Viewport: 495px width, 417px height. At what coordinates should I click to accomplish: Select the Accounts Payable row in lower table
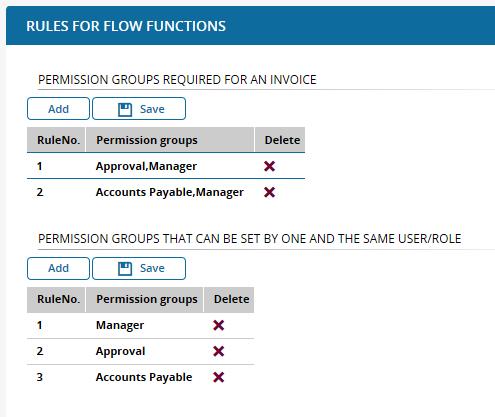(140, 377)
